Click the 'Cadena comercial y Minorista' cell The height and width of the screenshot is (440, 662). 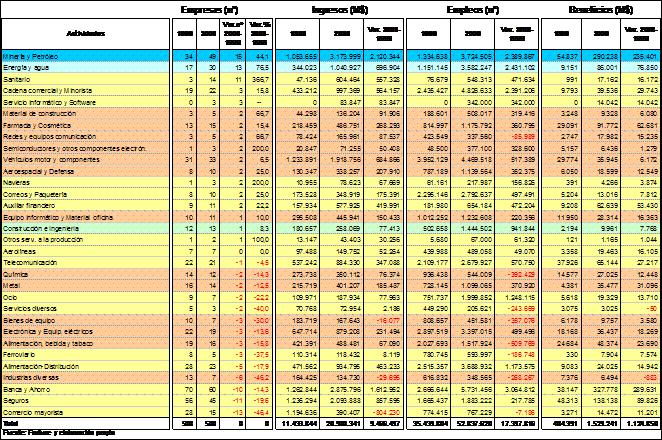pyautogui.click(x=48, y=88)
